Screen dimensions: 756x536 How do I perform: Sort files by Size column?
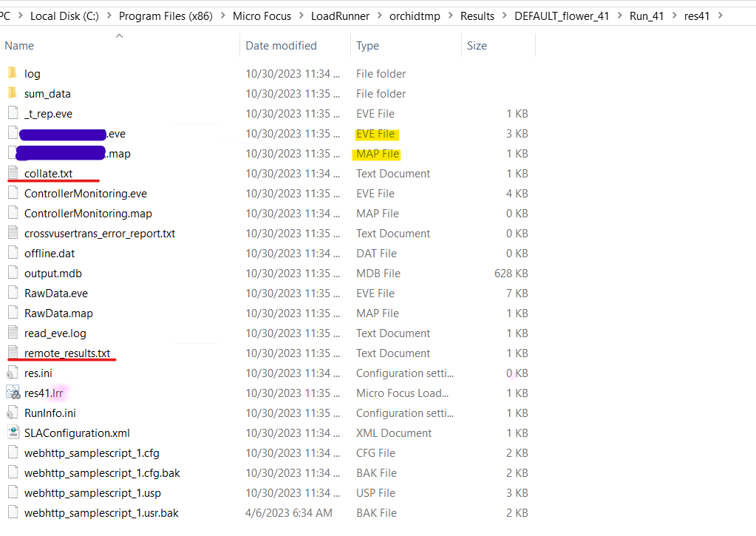click(x=477, y=45)
